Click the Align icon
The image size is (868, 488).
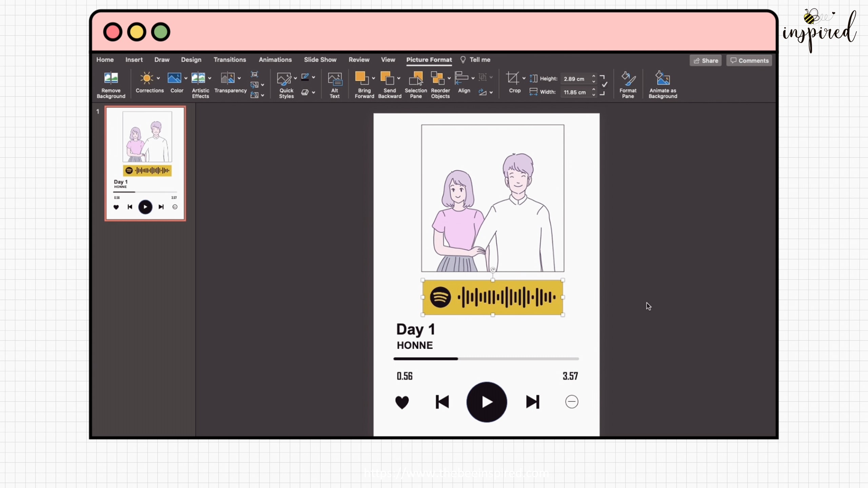461,78
